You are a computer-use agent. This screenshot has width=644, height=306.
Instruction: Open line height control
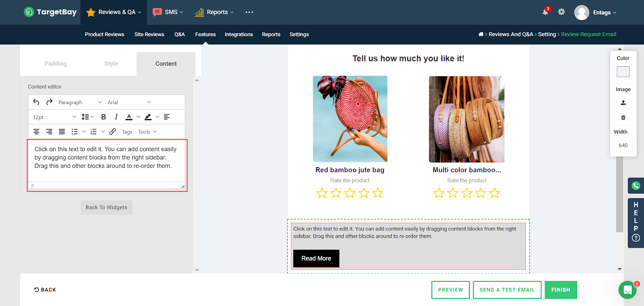pyautogui.click(x=88, y=117)
